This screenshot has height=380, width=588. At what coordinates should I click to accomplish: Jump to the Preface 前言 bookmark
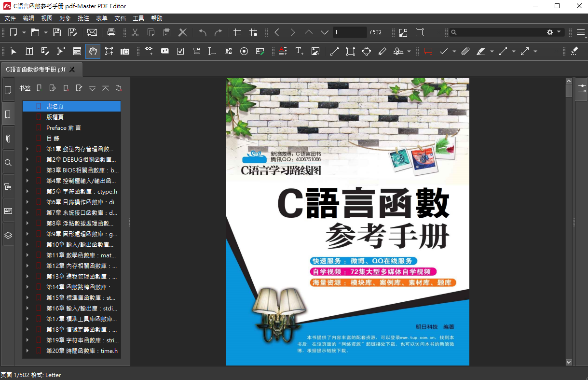pyautogui.click(x=63, y=127)
